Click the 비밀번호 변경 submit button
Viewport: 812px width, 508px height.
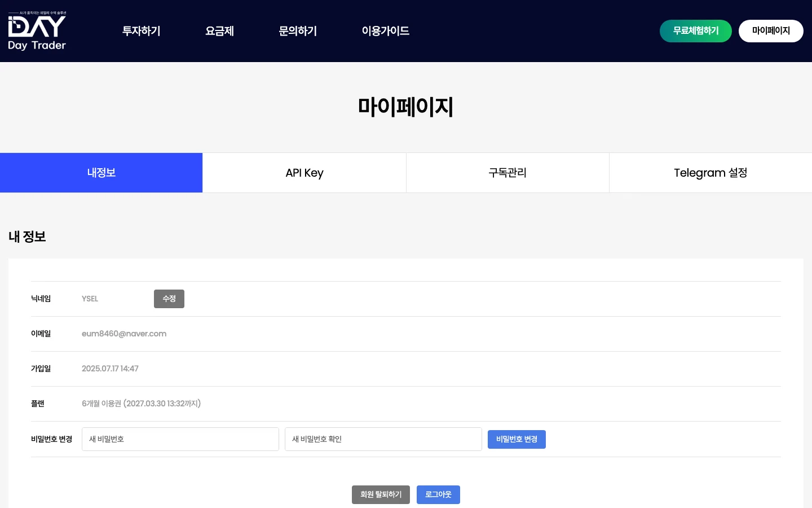[517, 439]
